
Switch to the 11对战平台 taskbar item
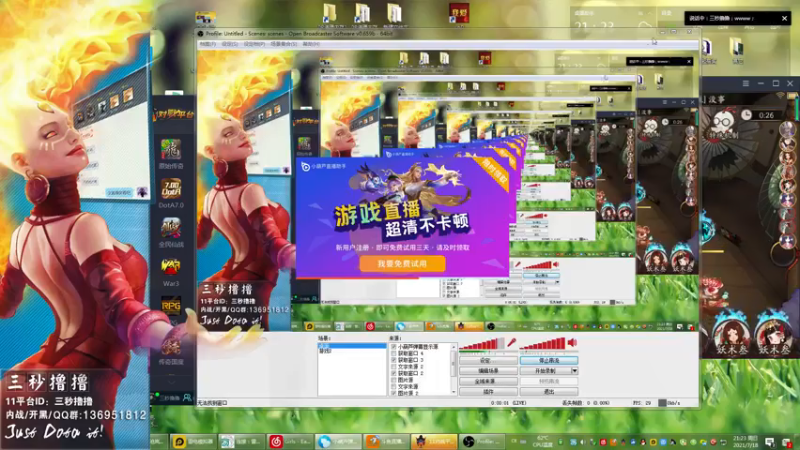point(434,441)
